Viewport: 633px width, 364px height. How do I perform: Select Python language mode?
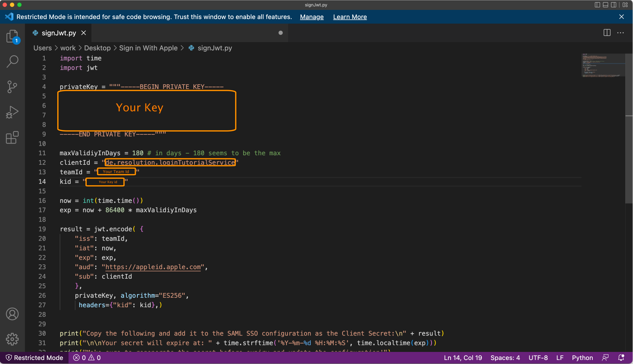pyautogui.click(x=582, y=358)
